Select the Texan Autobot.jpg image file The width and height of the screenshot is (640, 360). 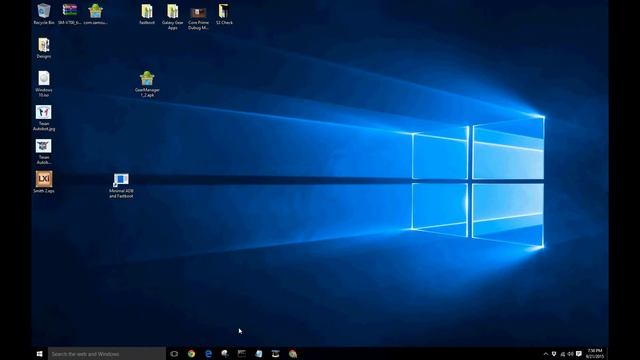(x=44, y=118)
